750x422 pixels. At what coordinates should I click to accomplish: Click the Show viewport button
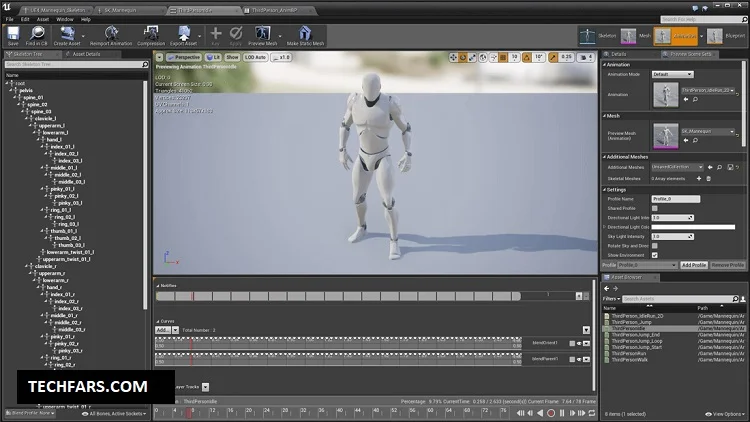pyautogui.click(x=232, y=57)
